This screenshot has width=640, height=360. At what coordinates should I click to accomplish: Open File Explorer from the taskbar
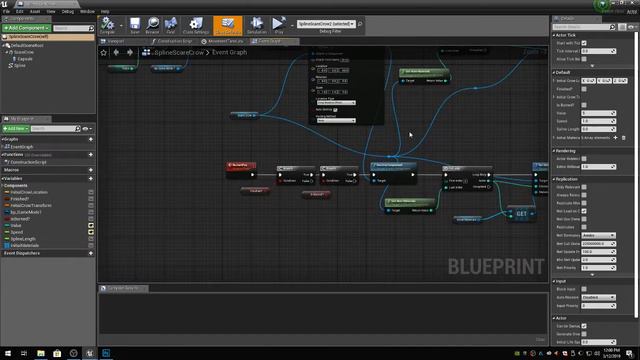pyautogui.click(x=41, y=353)
